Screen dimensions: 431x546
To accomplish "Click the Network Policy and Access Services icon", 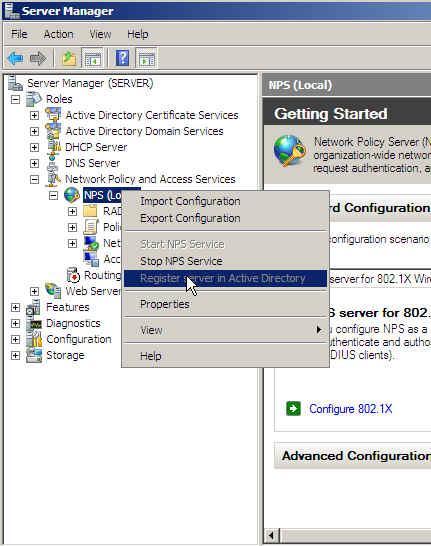I will click(x=53, y=179).
